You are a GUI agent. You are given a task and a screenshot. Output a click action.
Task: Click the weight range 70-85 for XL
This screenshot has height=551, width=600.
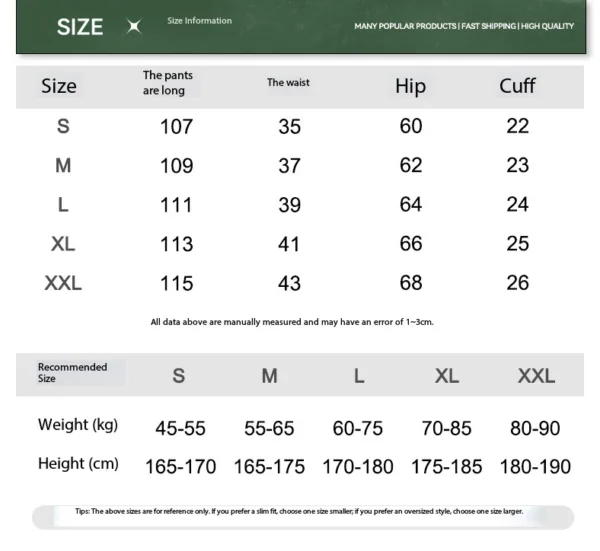click(x=446, y=428)
